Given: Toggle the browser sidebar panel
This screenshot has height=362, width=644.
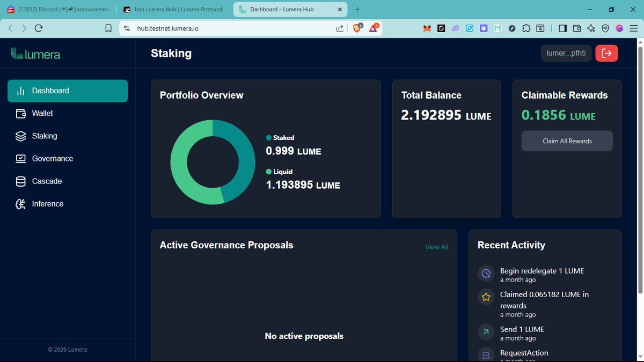Looking at the screenshot, I should [x=562, y=28].
